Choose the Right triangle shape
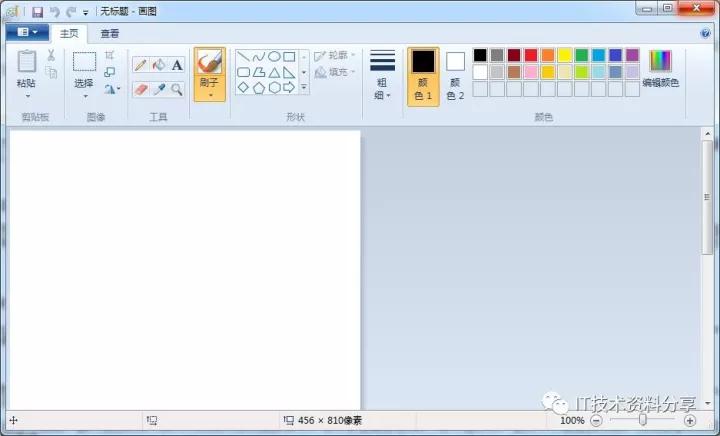The height and width of the screenshot is (436, 720). (x=289, y=72)
